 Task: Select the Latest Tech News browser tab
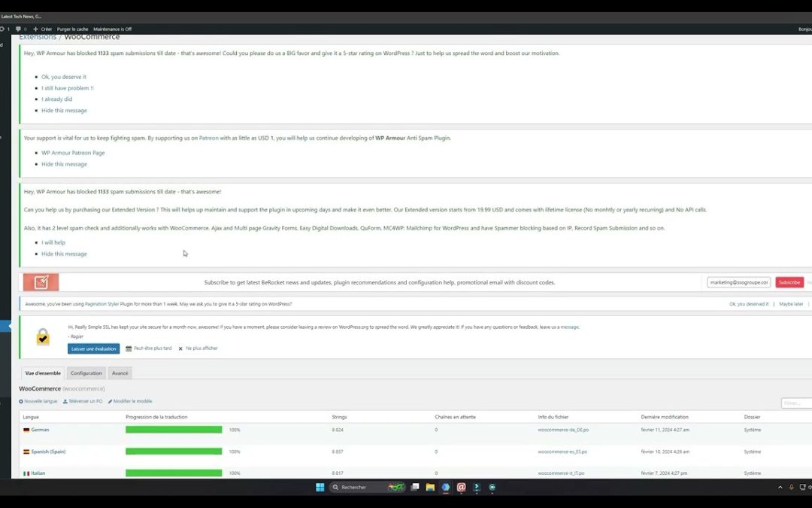(21, 17)
